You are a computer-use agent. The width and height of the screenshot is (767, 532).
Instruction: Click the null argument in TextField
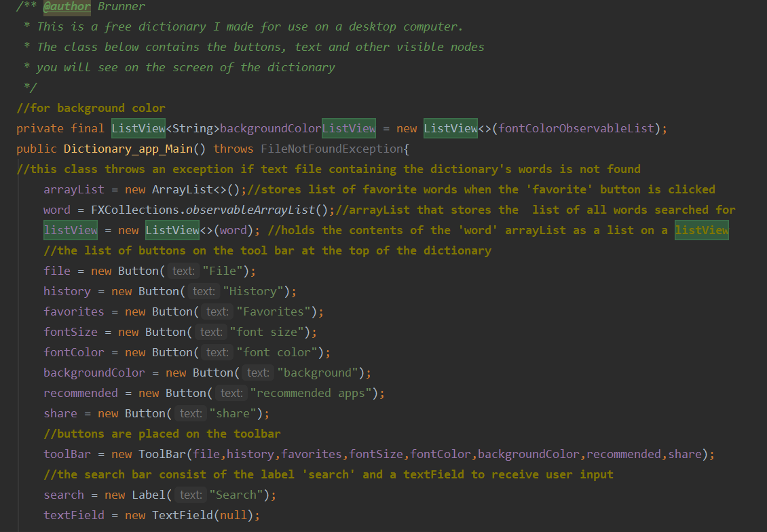point(233,516)
